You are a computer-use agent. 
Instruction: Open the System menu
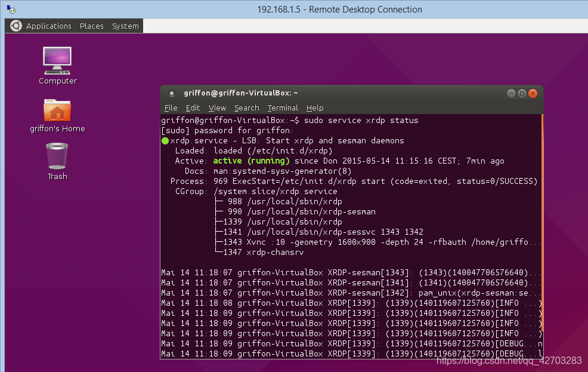tap(125, 26)
